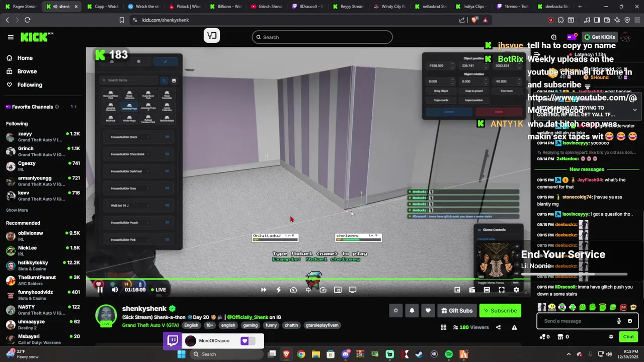Collapse the Favorite Channels section arrow
Screen dimensions: 644x362
(75, 107)
